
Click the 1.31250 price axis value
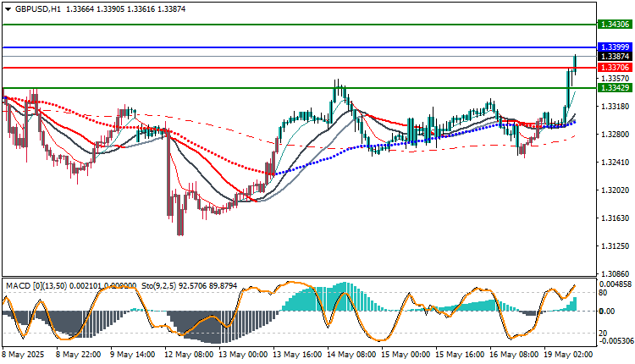(x=616, y=246)
